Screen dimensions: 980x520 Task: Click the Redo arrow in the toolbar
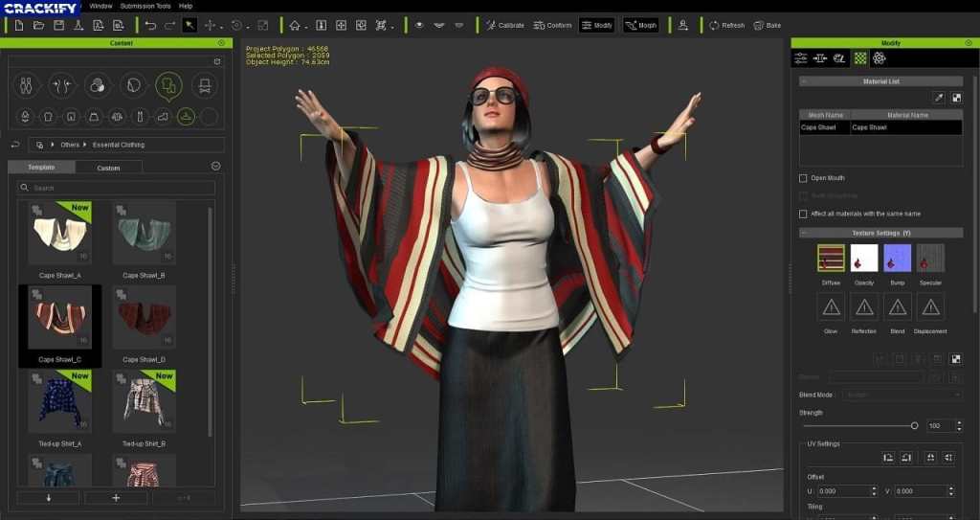[170, 26]
